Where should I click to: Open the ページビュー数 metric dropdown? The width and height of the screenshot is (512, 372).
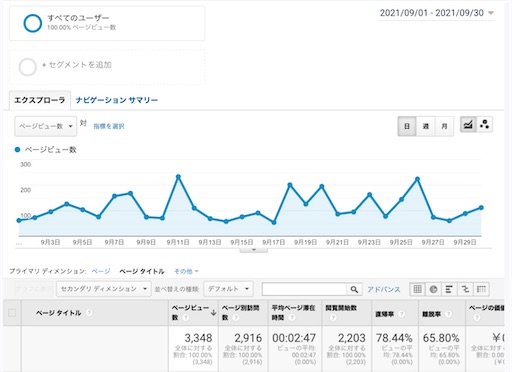tap(46, 126)
